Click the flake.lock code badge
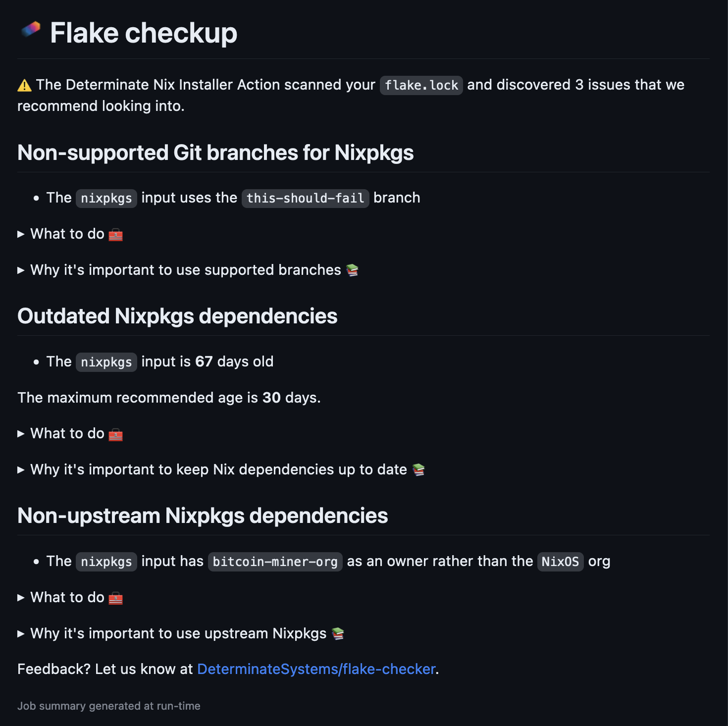This screenshot has width=728, height=726. (x=421, y=85)
